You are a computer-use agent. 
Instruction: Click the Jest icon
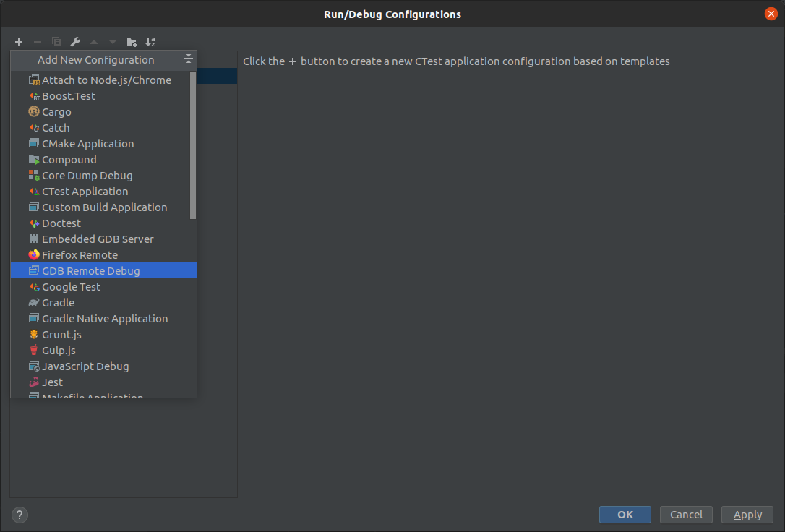pyautogui.click(x=33, y=382)
